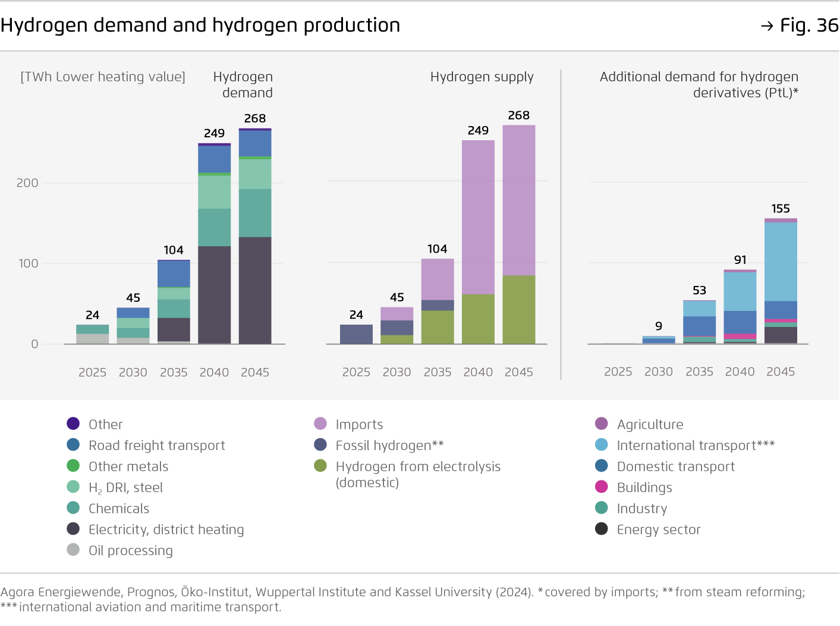Click the 2040 hydrogen supply bar
The image size is (840, 626).
coord(479,242)
